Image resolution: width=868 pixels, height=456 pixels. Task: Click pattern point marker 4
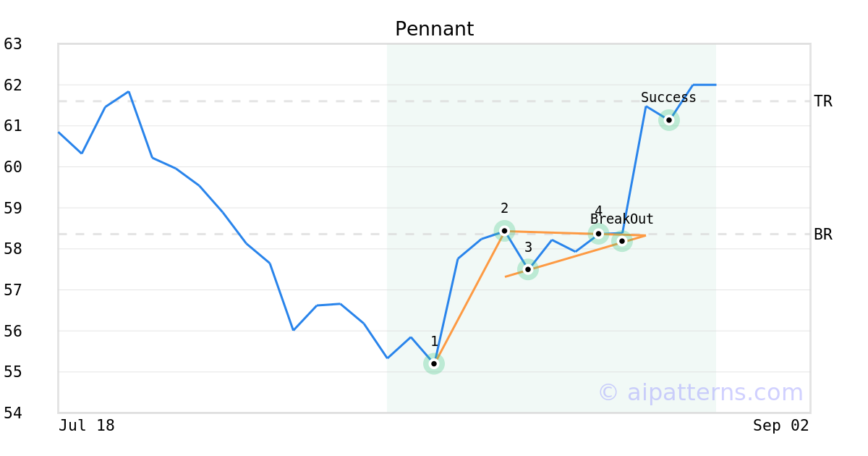point(598,234)
